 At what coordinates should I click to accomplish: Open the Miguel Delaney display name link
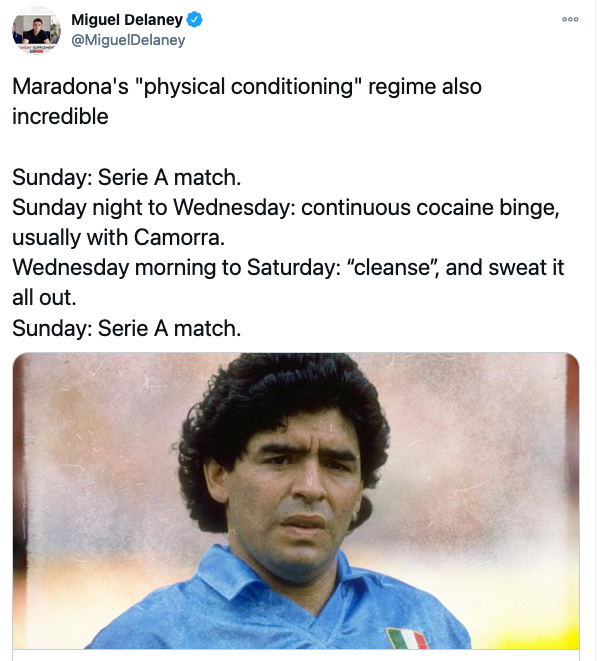(x=127, y=20)
